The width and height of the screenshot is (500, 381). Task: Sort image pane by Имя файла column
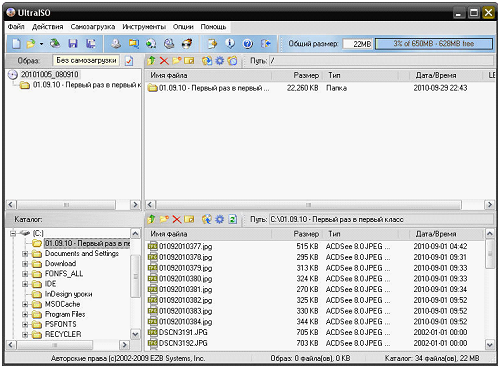(208, 75)
